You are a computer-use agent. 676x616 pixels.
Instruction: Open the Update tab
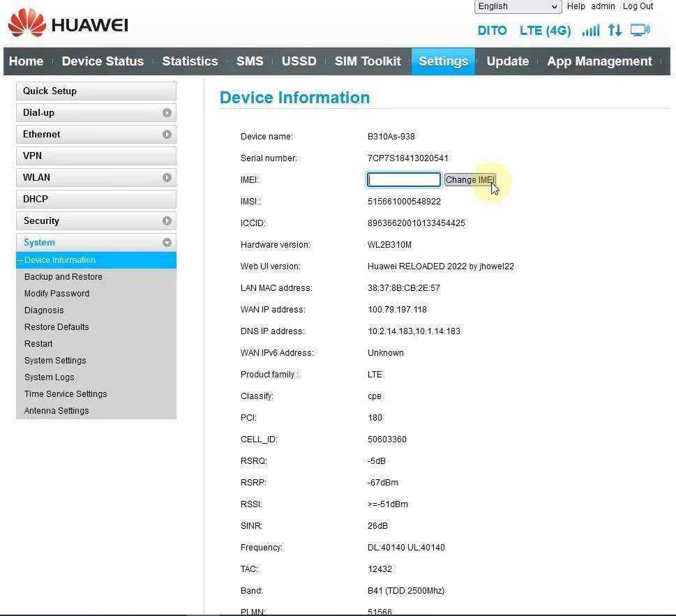[507, 61]
